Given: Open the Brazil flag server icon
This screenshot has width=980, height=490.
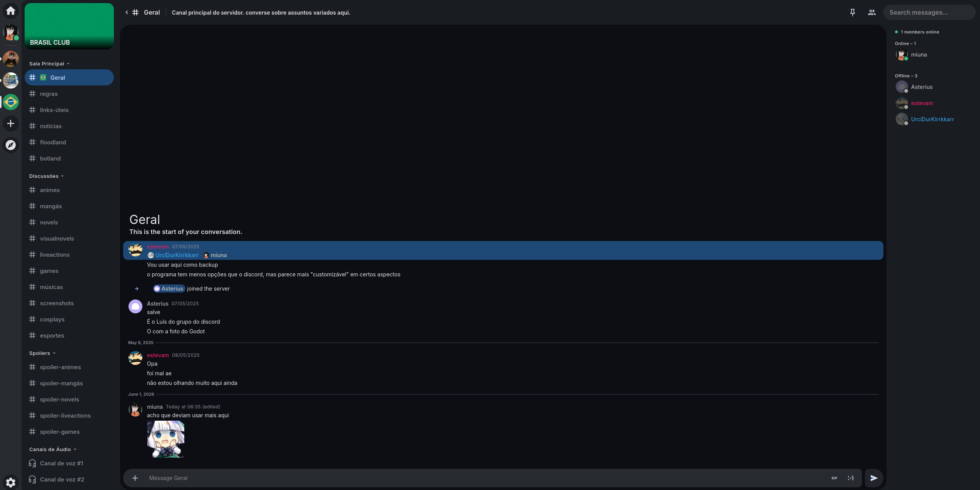Looking at the screenshot, I should (x=11, y=102).
